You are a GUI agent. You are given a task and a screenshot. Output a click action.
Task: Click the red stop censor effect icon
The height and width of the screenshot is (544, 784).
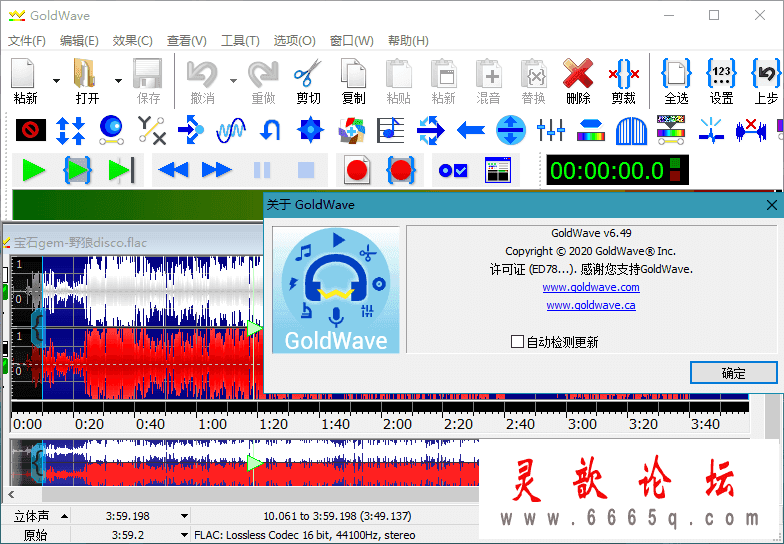click(30, 130)
